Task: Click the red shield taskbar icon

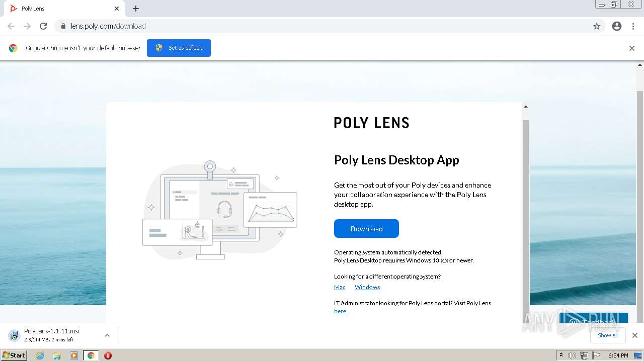Action: point(108,355)
